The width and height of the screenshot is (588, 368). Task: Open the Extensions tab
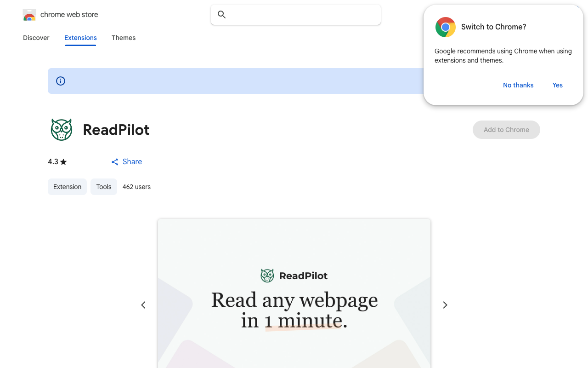[80, 38]
